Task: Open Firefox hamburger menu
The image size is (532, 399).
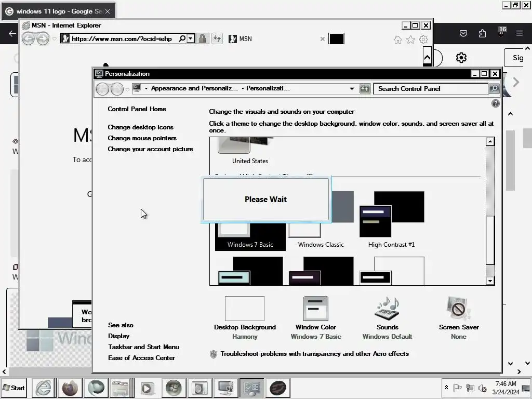Action: pos(519,33)
